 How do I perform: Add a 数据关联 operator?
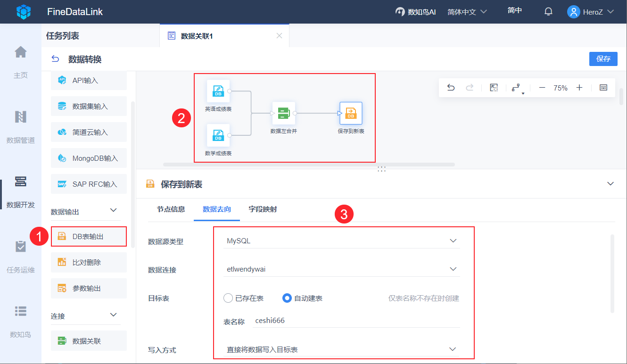click(x=89, y=341)
